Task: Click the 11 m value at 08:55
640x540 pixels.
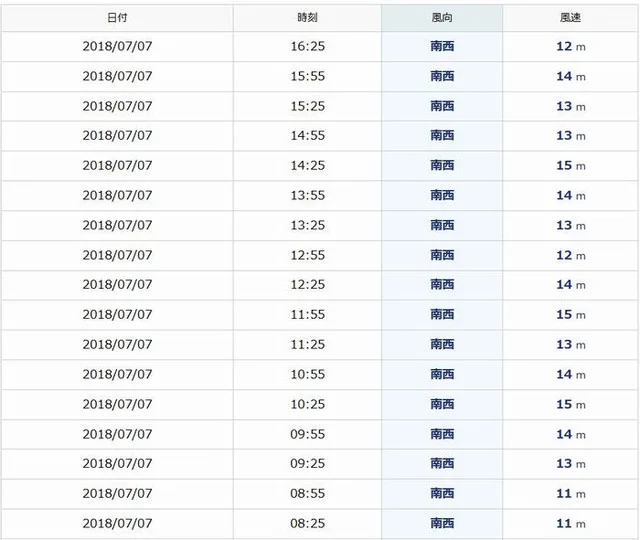Action: point(571,493)
